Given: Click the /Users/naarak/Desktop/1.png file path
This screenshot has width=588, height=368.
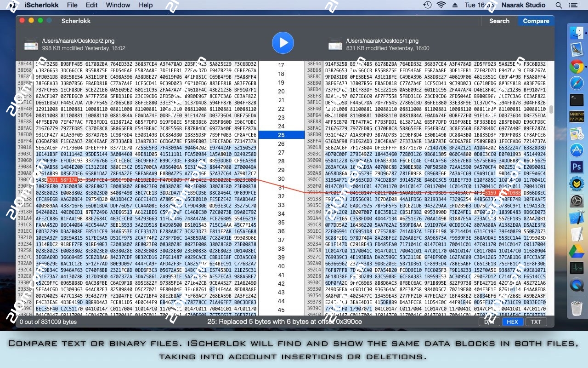Looking at the screenshot, I should [382, 40].
